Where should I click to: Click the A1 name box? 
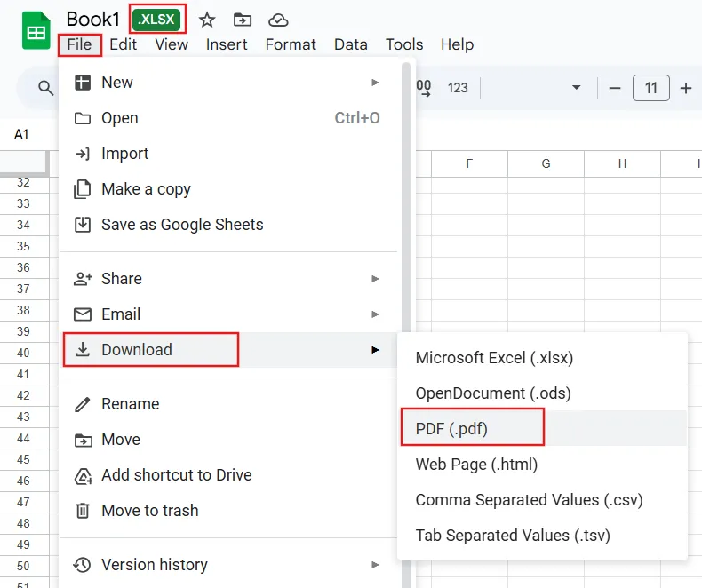[x=21, y=134]
